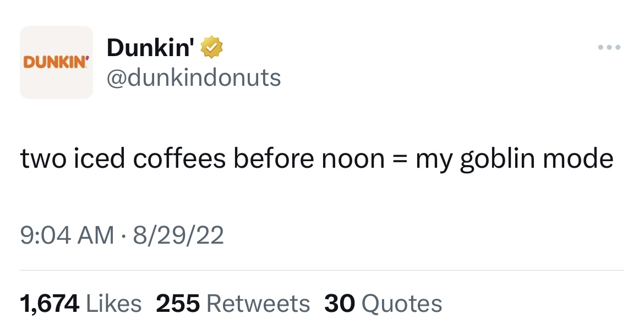Click the 1,674 like count
The width and height of the screenshot is (644, 330).
click(x=50, y=304)
